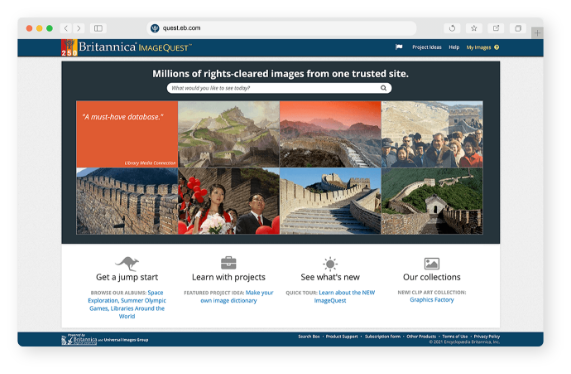
Task: Click the browser back arrow button
Action: pyautogui.click(x=66, y=28)
